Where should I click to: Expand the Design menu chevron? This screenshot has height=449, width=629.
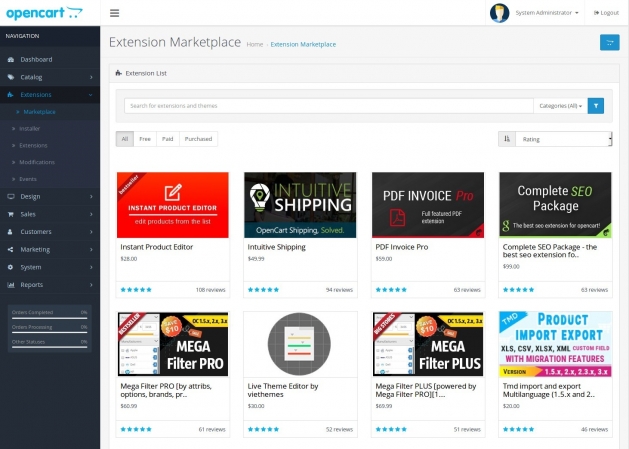tap(91, 197)
